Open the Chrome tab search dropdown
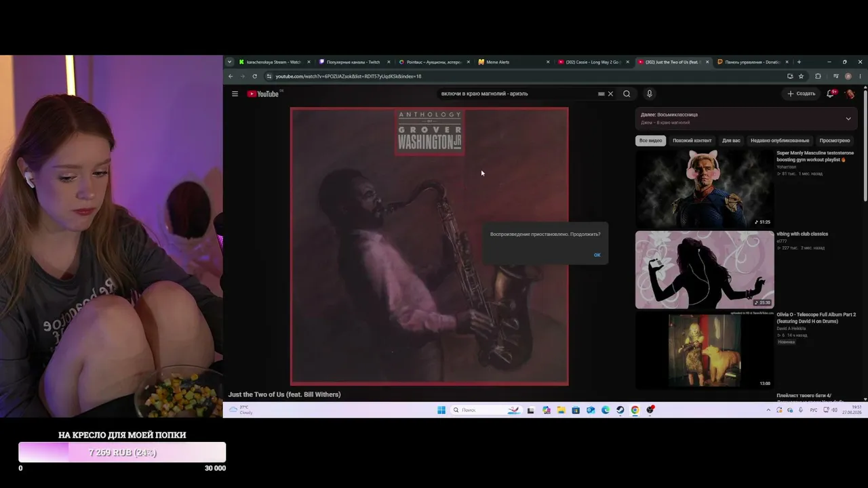868x488 pixels. point(229,62)
